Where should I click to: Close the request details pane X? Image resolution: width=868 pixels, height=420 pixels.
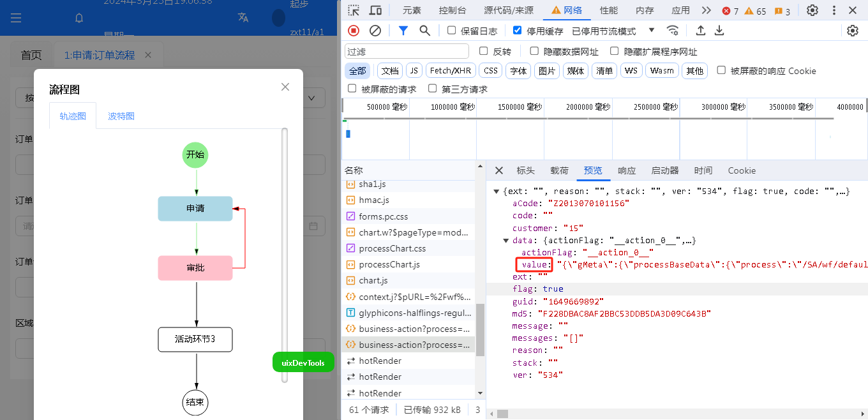pyautogui.click(x=499, y=170)
